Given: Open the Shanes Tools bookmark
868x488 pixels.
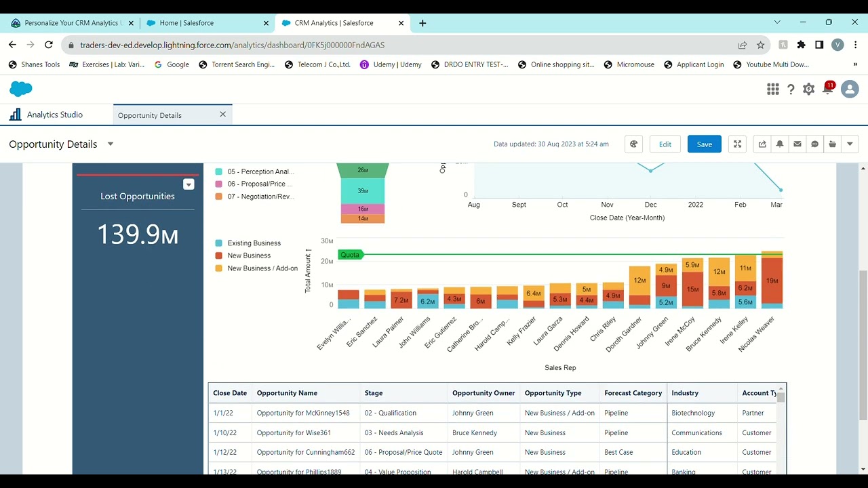Looking at the screenshot, I should pyautogui.click(x=35, y=64).
